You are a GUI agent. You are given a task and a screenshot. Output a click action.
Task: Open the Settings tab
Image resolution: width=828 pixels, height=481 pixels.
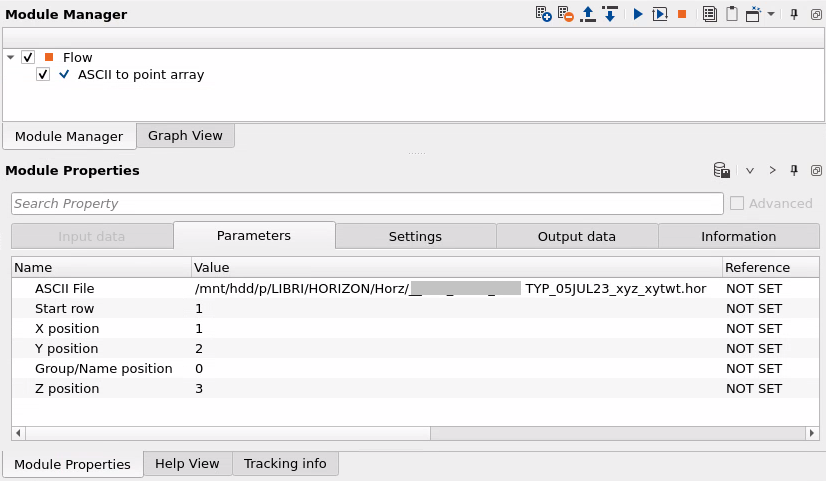point(415,237)
